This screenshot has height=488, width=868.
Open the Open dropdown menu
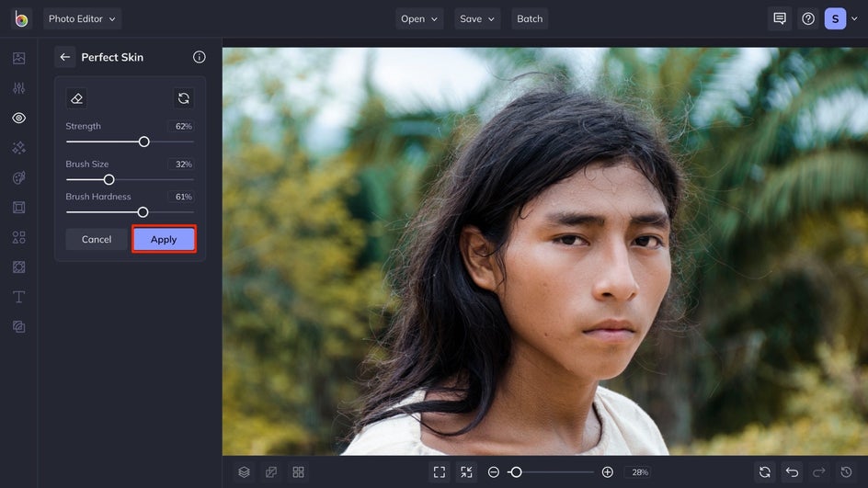(419, 18)
